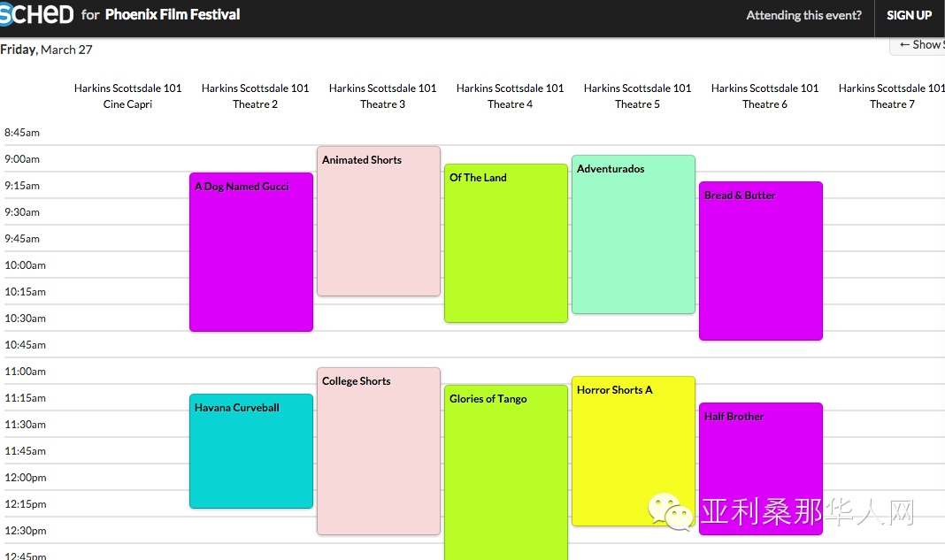Open the Adventurados event block
The height and width of the screenshot is (560, 945).
(634, 234)
